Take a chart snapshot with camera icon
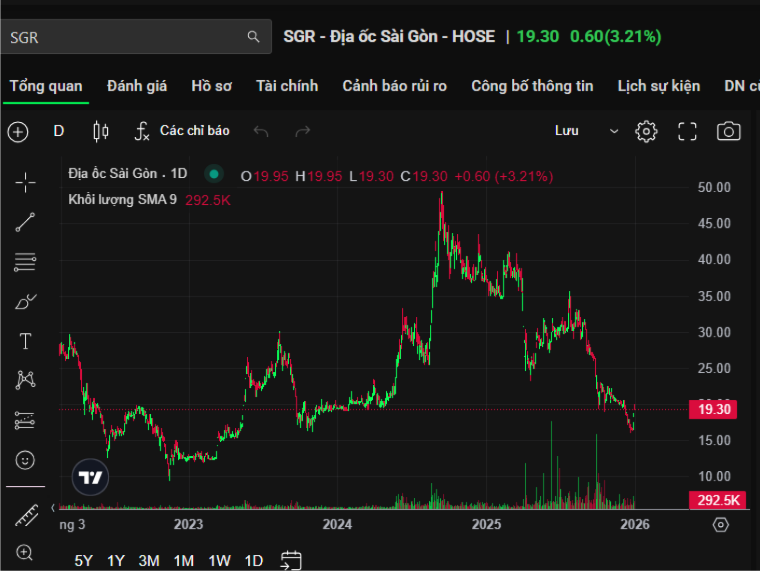 (729, 131)
